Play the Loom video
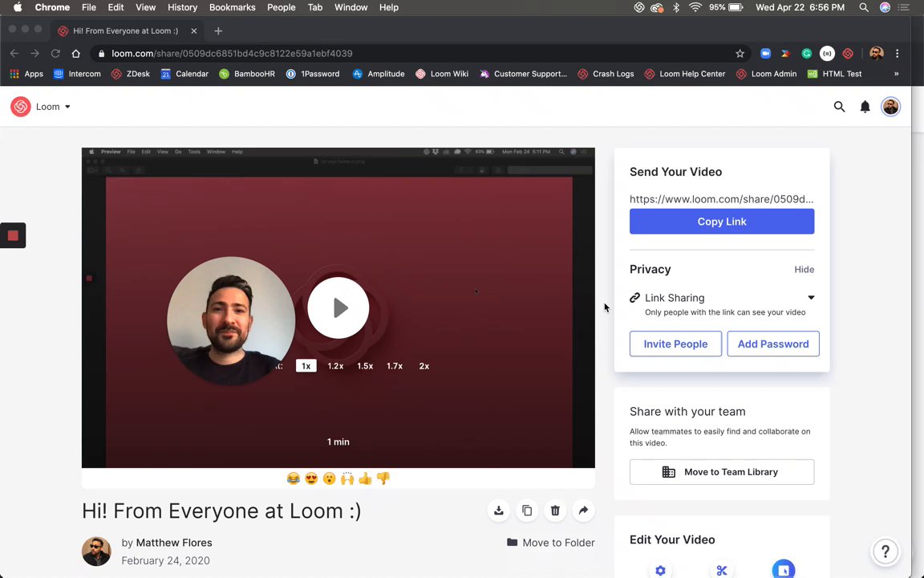 coord(338,308)
